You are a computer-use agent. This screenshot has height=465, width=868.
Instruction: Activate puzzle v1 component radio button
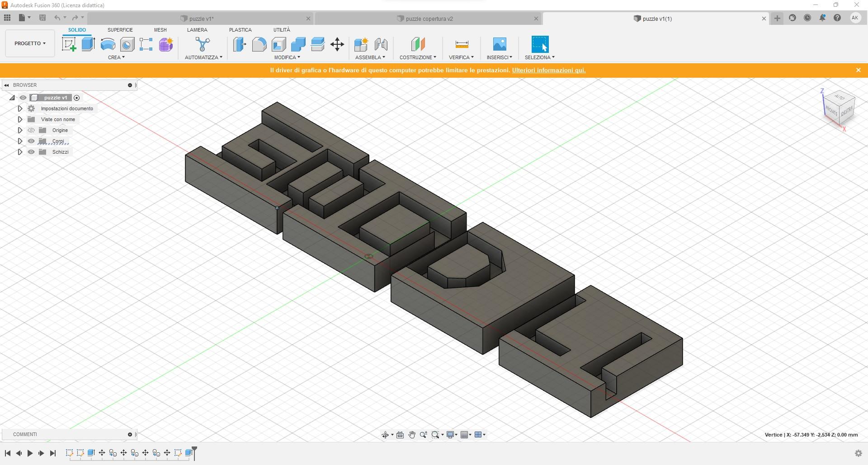[x=76, y=98]
